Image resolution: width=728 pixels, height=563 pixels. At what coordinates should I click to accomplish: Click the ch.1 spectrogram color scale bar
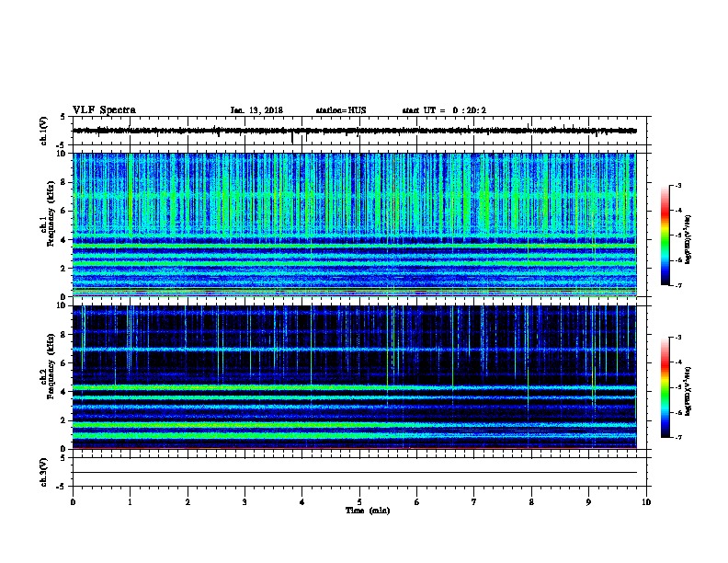click(x=665, y=236)
